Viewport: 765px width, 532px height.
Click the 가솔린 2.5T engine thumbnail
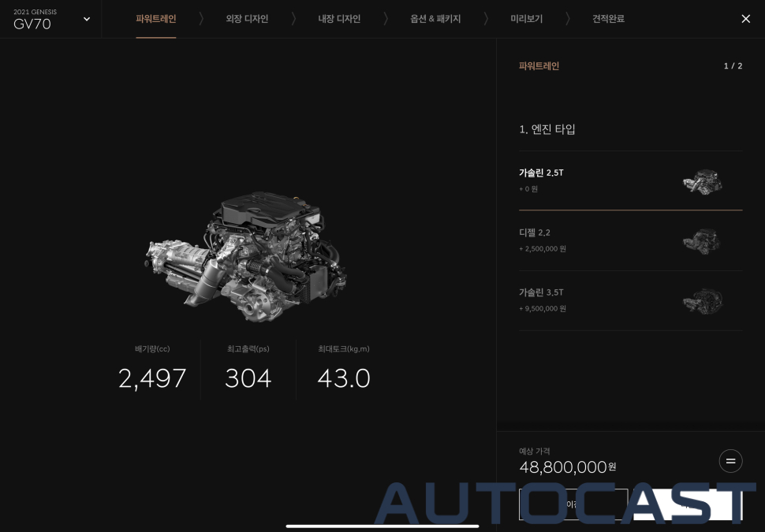(x=703, y=181)
